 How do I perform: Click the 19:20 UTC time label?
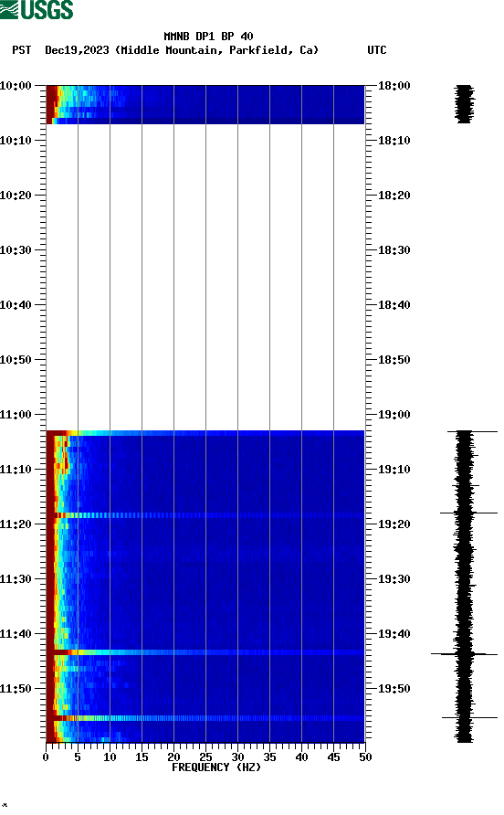pyautogui.click(x=394, y=524)
